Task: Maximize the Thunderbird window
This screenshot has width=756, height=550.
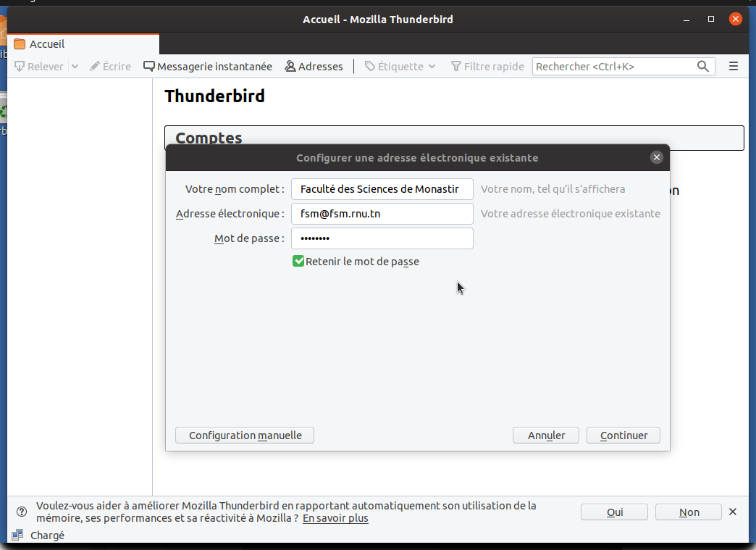Action: 710,19
